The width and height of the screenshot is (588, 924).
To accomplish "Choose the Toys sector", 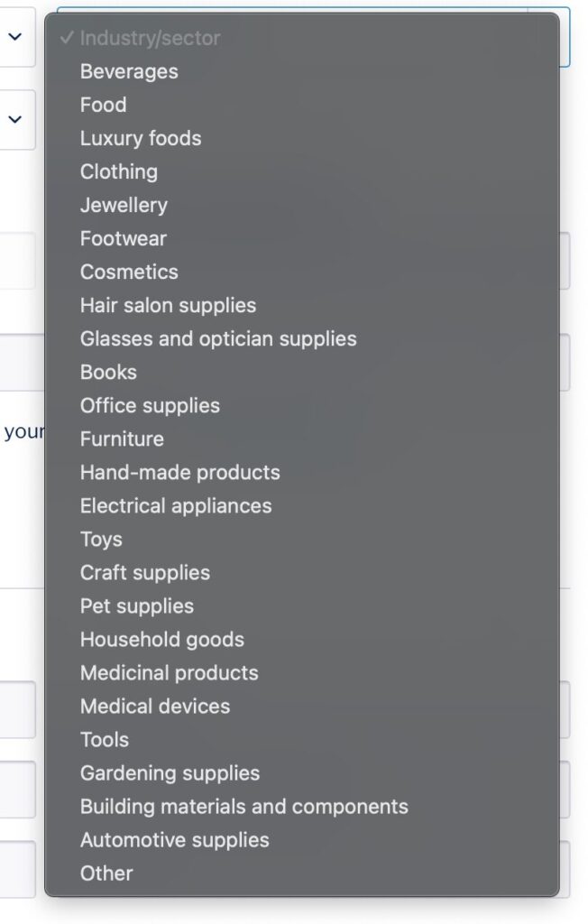I will click(101, 539).
